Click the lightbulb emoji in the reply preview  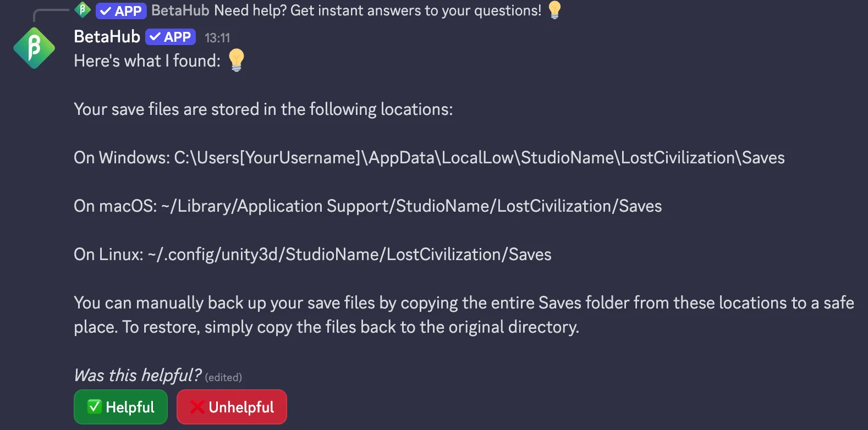pyautogui.click(x=554, y=10)
